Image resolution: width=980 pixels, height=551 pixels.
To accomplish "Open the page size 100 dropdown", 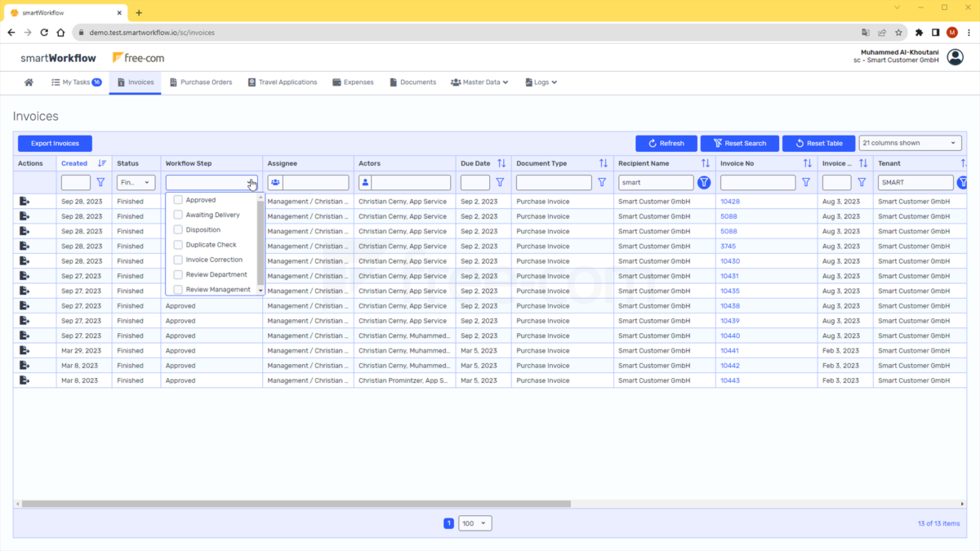I will (474, 522).
